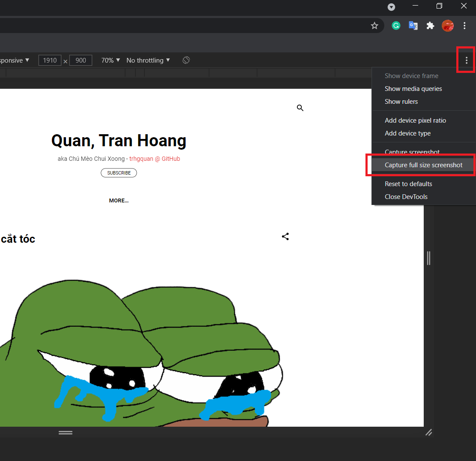Rotate the device viewport orientation
The image size is (476, 461).
(186, 60)
